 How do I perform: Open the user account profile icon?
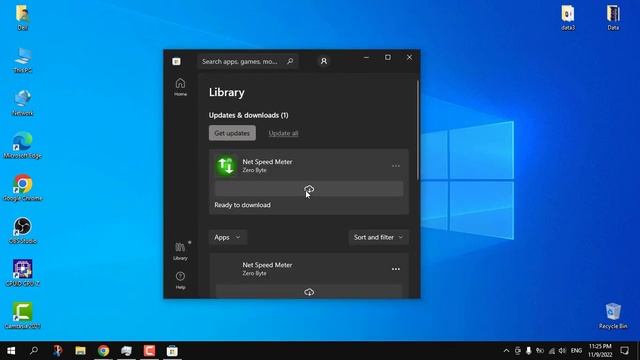pos(324,61)
